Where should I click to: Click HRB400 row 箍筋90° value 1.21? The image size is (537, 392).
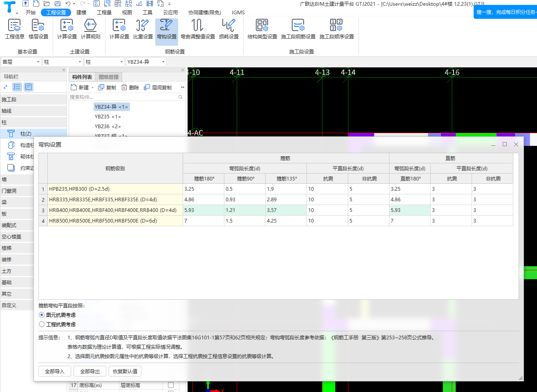245,210
